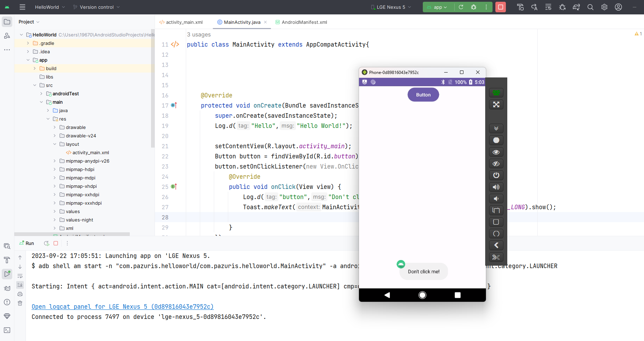Open Problems tool window icon
Screen dimensions: 644x341
[x=7, y=302]
